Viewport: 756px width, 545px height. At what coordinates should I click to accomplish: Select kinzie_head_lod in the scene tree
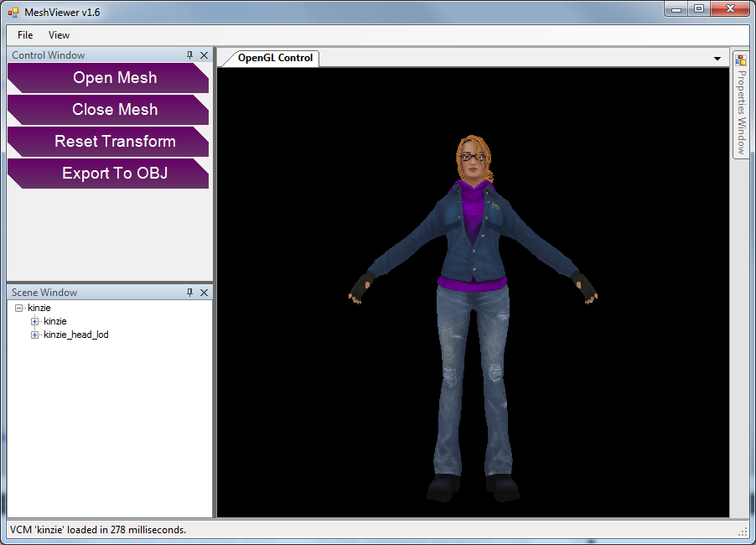76,335
